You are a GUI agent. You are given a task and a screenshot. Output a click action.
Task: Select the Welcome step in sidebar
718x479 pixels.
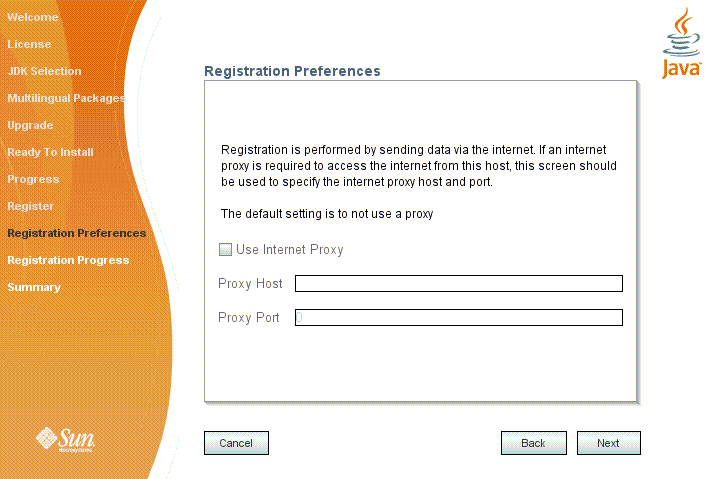pyautogui.click(x=32, y=17)
